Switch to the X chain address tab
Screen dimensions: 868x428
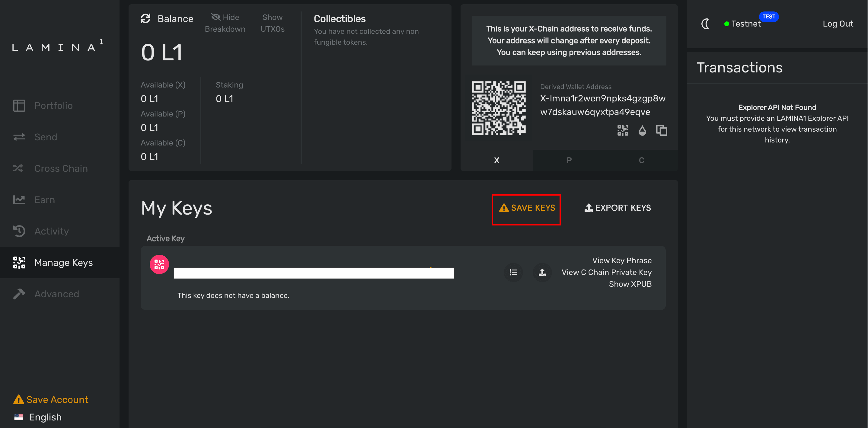point(497,160)
